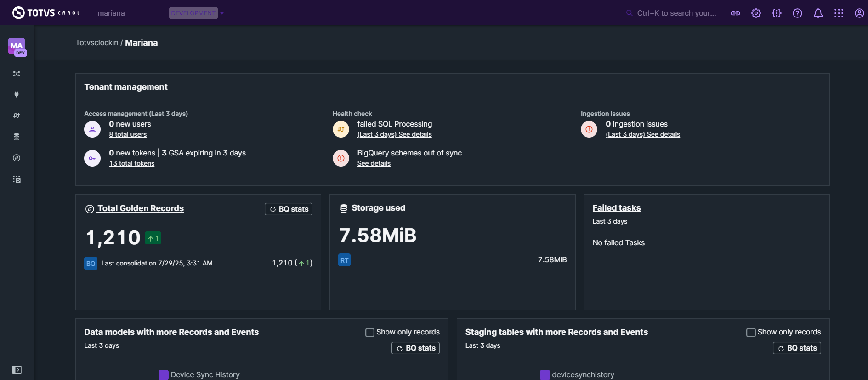868x380 pixels.
Task: Open the apps grid menu icon
Action: point(839,13)
